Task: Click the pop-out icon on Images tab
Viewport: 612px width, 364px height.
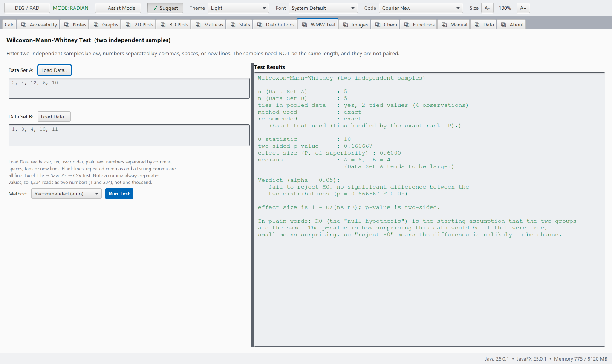Action: pos(346,25)
